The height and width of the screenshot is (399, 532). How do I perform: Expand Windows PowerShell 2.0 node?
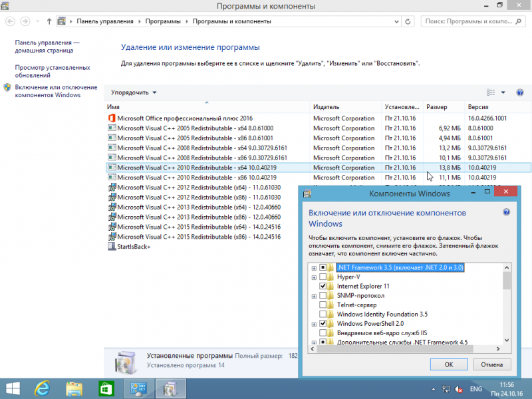pos(314,325)
